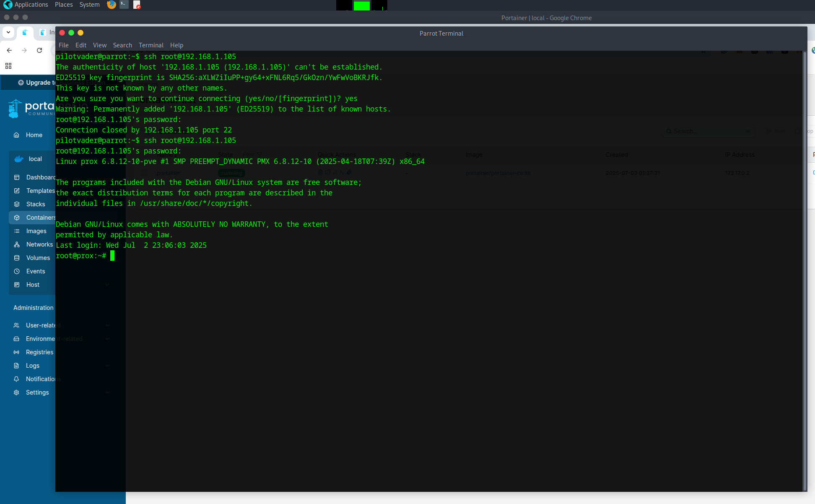Viewport: 815px width, 504px height.
Task: Go to Home in the Portainer sidebar
Action: pos(34,135)
